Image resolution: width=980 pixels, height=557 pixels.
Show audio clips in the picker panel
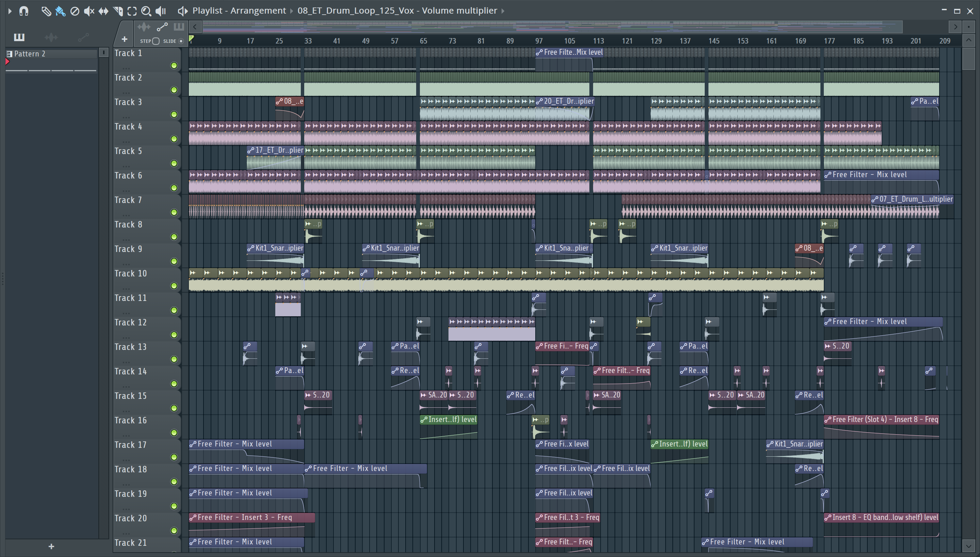pos(51,37)
